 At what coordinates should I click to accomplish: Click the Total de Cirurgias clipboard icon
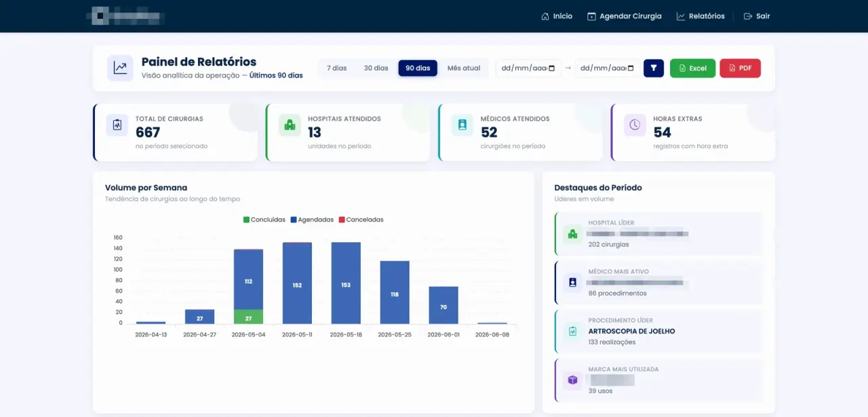(117, 125)
